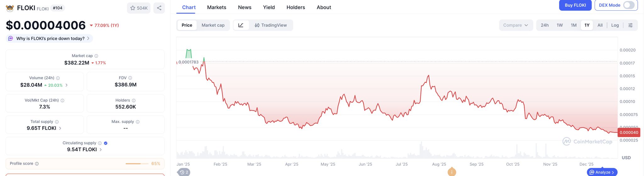Toggle DEX Mode switch
This screenshot has width=644, height=176.
coord(629,5)
